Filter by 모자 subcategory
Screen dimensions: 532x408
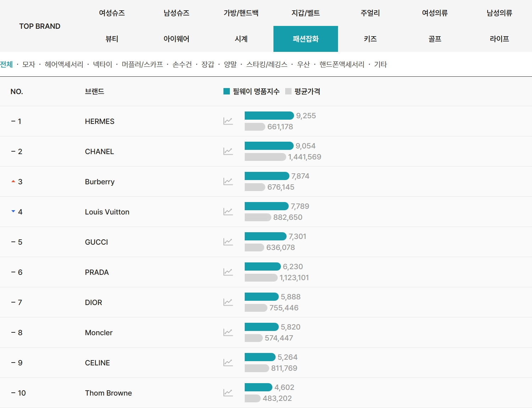click(29, 64)
